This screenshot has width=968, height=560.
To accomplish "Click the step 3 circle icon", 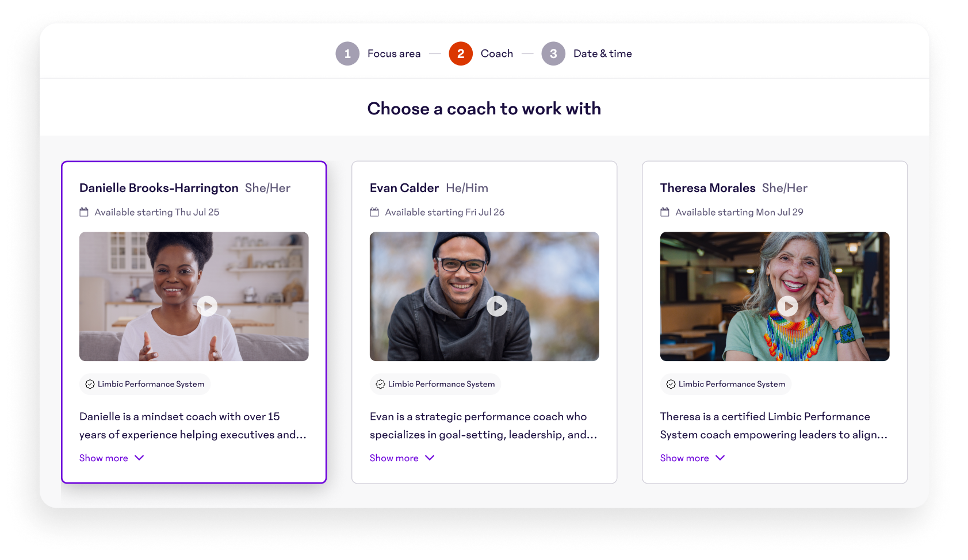I will tap(553, 53).
